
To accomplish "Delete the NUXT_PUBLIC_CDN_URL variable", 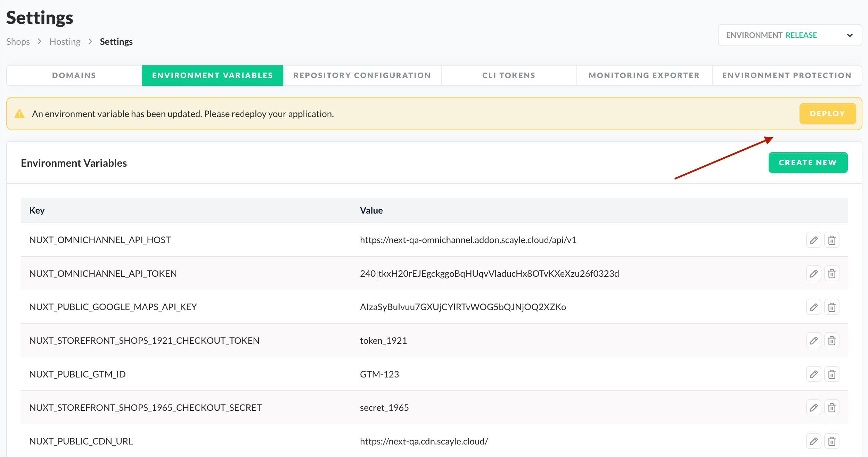I will [832, 441].
